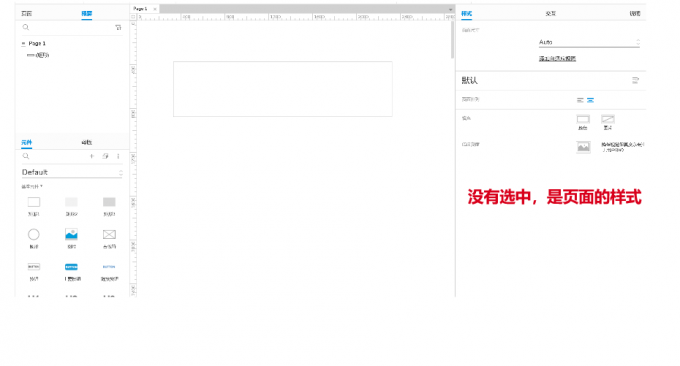Pick the dark gray rectangle widget
680x366 pixels.
(x=109, y=202)
